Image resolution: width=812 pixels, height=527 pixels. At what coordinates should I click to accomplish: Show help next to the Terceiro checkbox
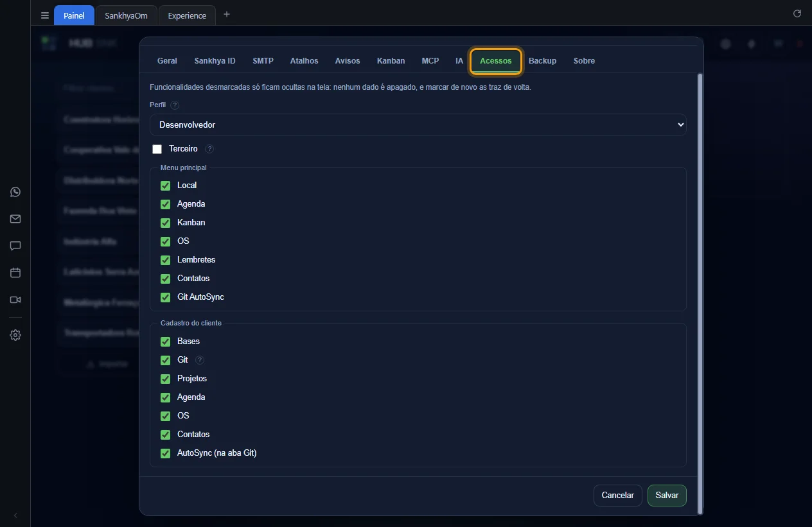tap(209, 149)
